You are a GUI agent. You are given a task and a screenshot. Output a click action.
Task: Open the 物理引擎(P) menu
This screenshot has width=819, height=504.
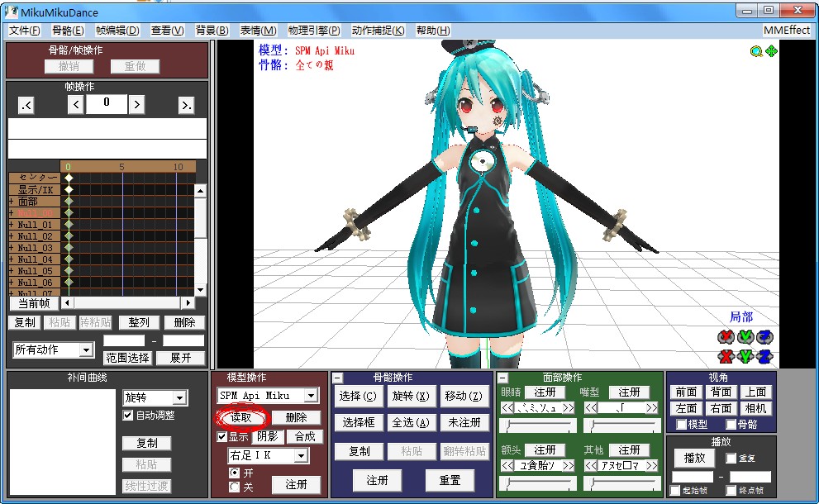coord(314,31)
